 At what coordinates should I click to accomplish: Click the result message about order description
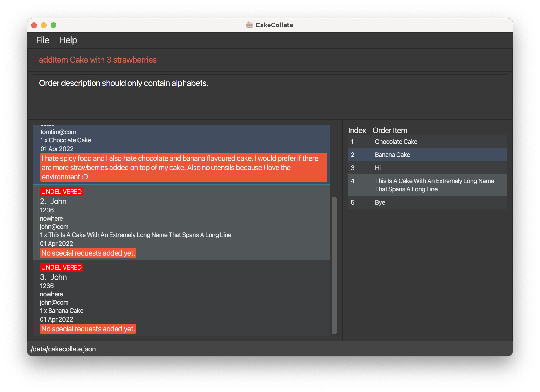(x=124, y=83)
